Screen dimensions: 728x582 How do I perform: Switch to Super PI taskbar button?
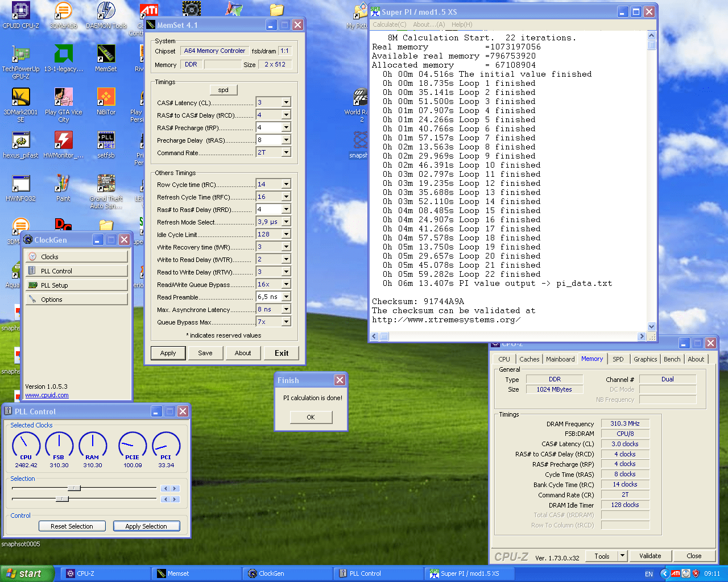pos(469,573)
